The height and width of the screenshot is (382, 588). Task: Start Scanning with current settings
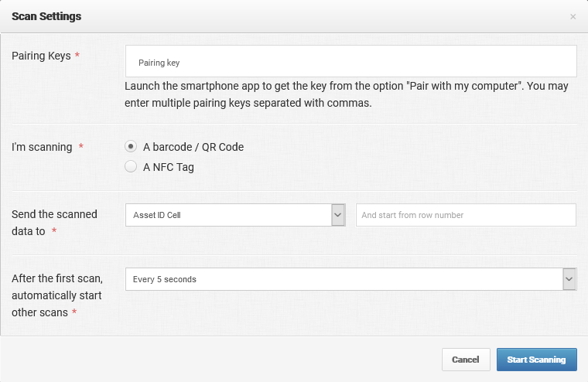click(537, 360)
